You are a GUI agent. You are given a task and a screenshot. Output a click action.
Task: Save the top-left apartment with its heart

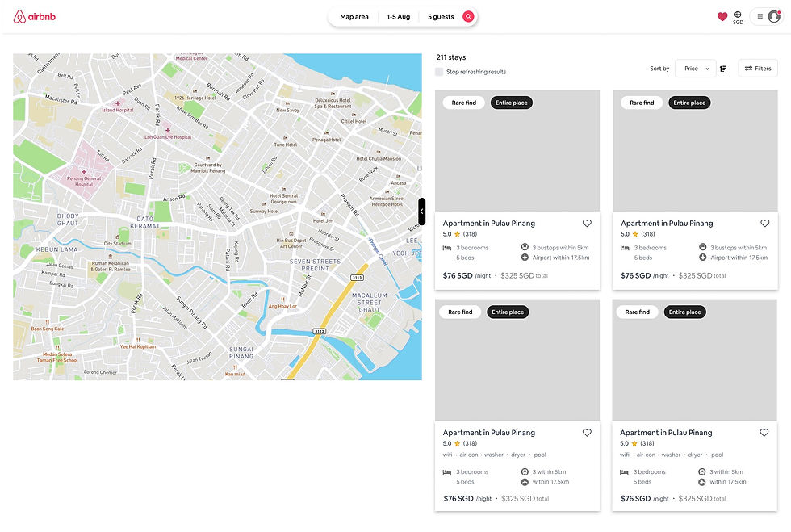pos(587,223)
